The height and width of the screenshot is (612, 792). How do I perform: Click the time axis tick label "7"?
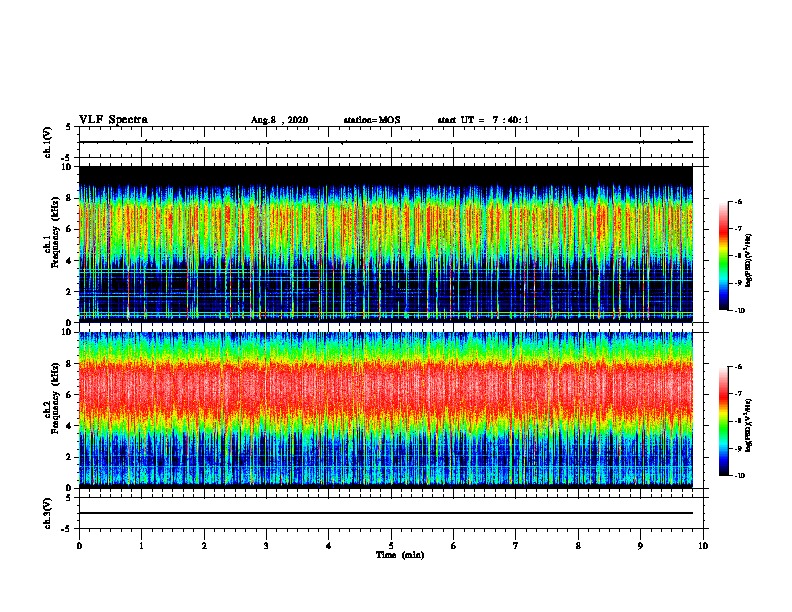pos(516,546)
